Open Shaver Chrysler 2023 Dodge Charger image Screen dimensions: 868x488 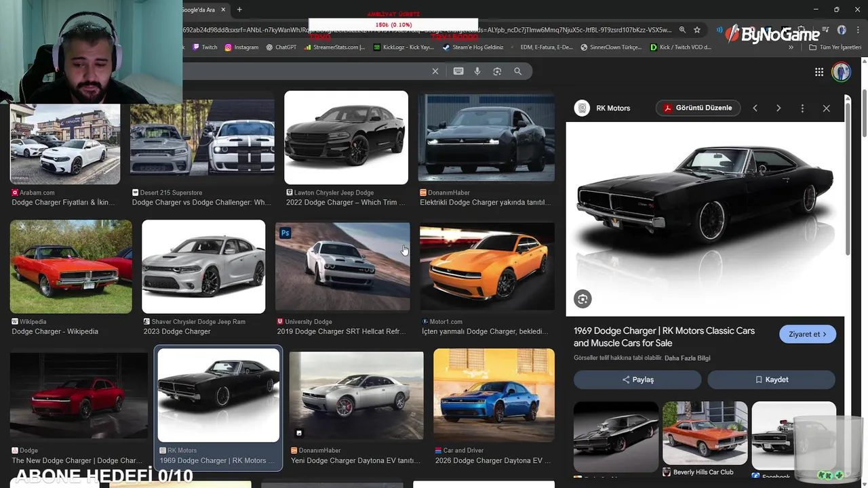coord(203,266)
